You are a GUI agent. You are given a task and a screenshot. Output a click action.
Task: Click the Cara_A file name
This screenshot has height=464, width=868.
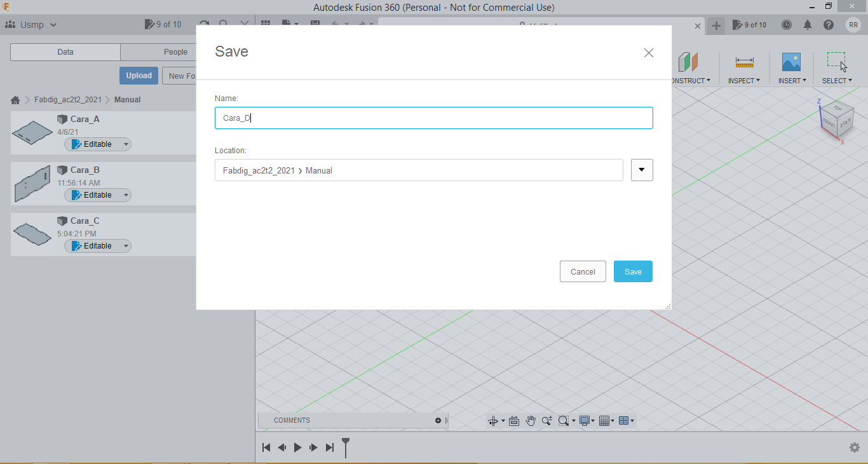click(x=85, y=119)
